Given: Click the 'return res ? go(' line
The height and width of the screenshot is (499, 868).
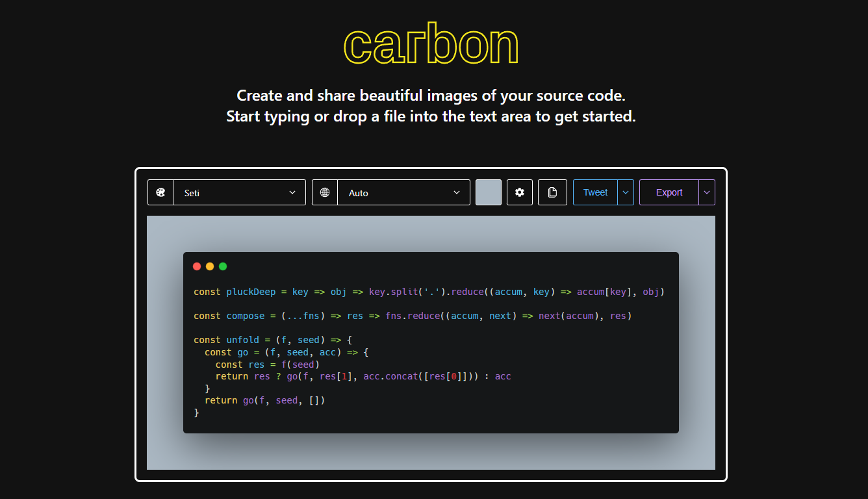Looking at the screenshot, I should (x=363, y=376).
